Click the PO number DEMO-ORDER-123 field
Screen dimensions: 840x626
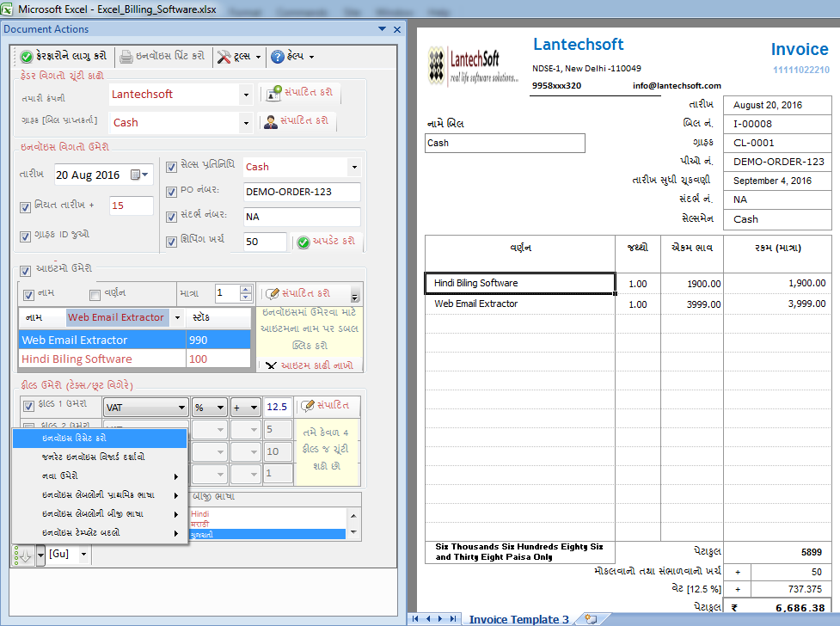tap(302, 192)
